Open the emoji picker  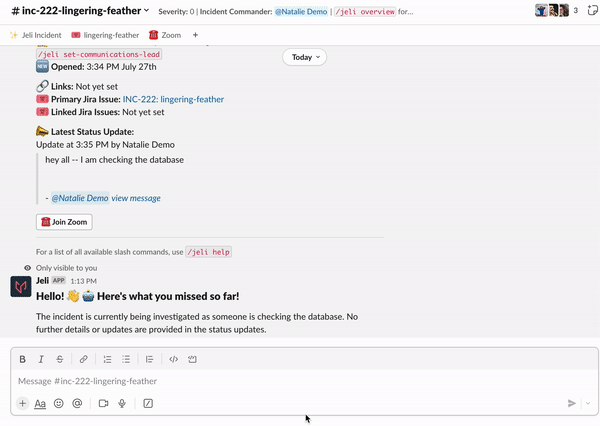pyautogui.click(x=59, y=403)
